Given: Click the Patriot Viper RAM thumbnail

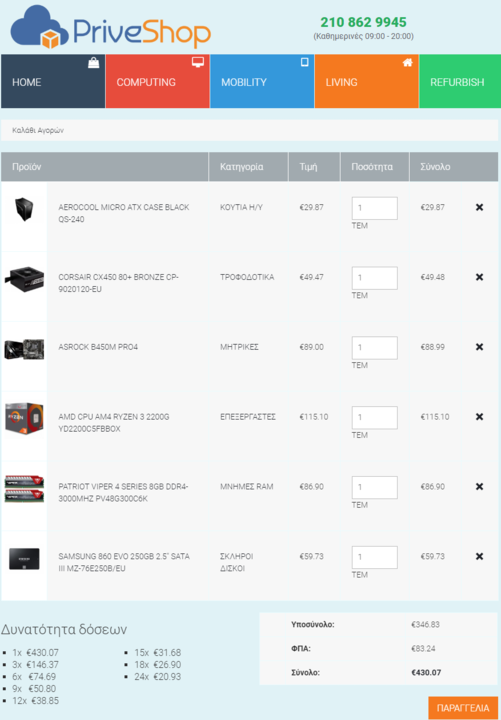Looking at the screenshot, I should tap(24, 489).
